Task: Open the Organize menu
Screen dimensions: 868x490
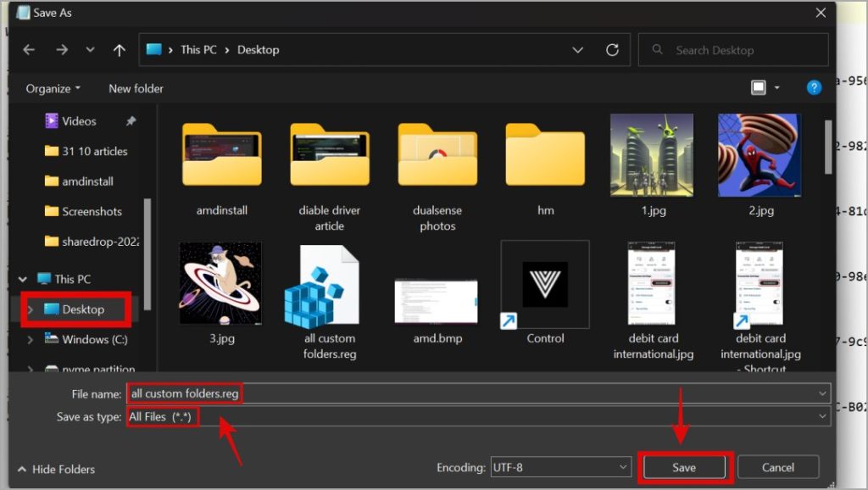Action: point(51,87)
